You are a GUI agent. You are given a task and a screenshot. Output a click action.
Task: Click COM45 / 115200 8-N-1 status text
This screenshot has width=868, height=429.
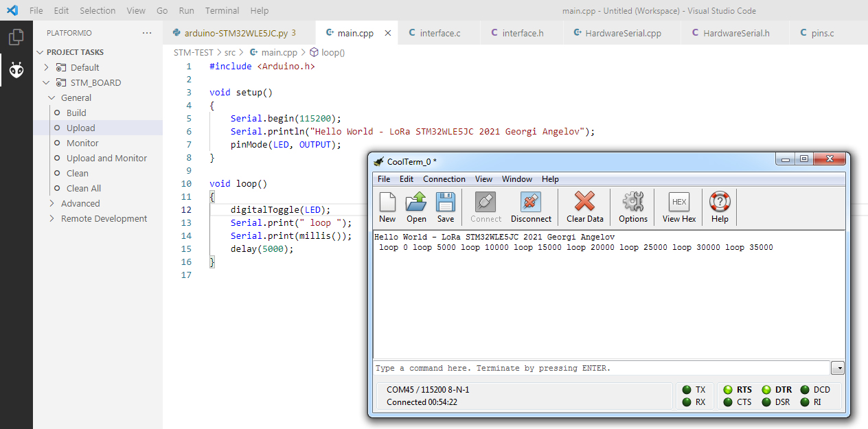[x=428, y=389]
